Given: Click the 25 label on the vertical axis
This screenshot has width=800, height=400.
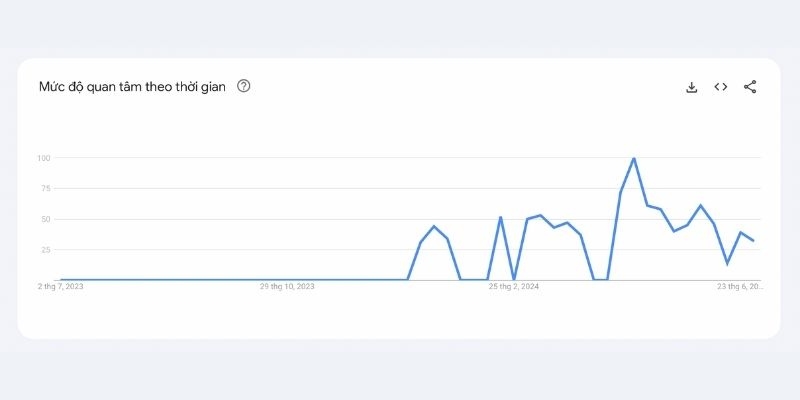Looking at the screenshot, I should click(x=46, y=249).
